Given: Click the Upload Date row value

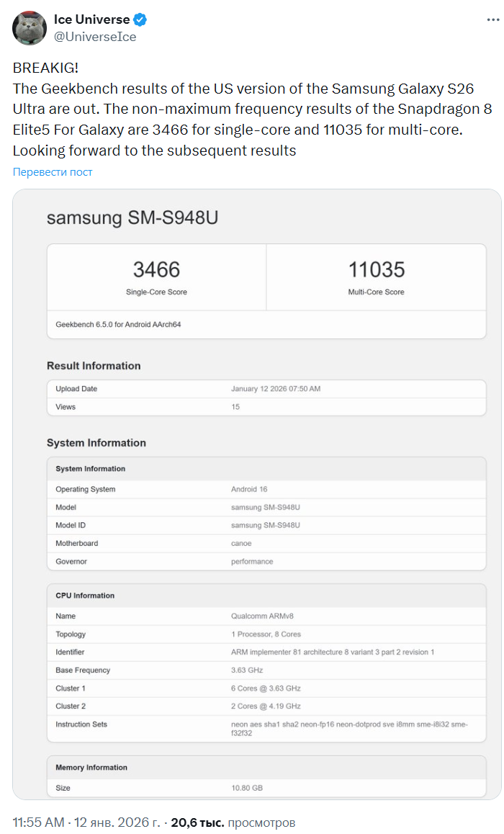Looking at the screenshot, I should pyautogui.click(x=276, y=389).
